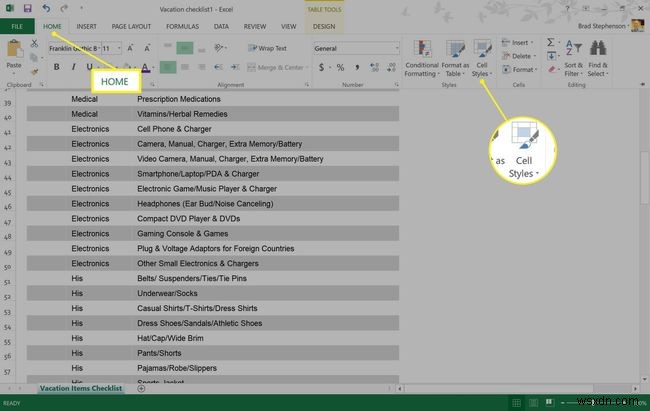Toggle Align Left in Alignment group

pos(168,67)
